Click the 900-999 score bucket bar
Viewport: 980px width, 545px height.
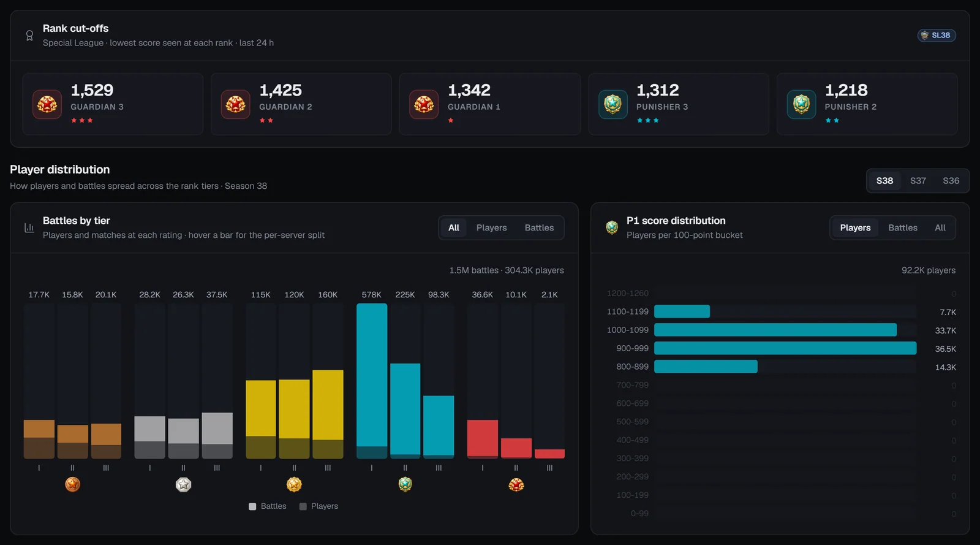(785, 348)
